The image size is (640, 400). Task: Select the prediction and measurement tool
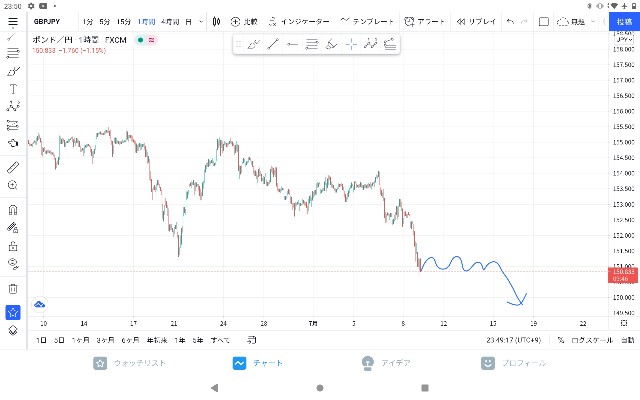pos(13,125)
